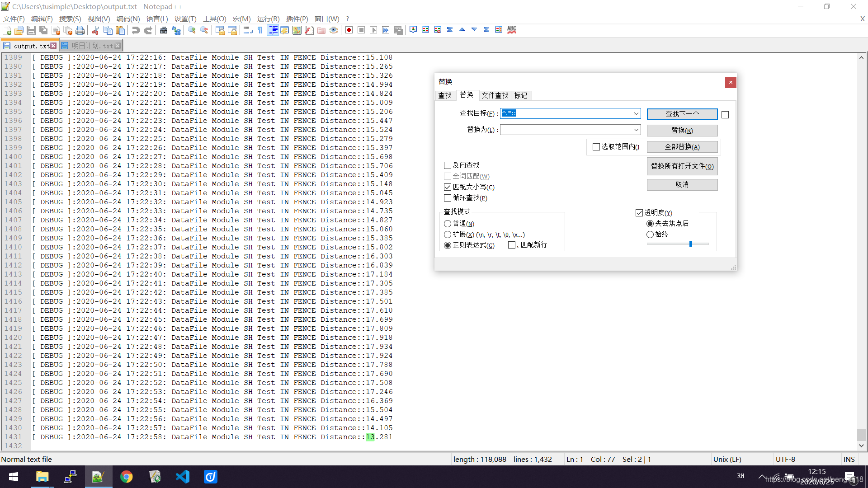Open the Windows Start menu

pyautogui.click(x=14, y=477)
